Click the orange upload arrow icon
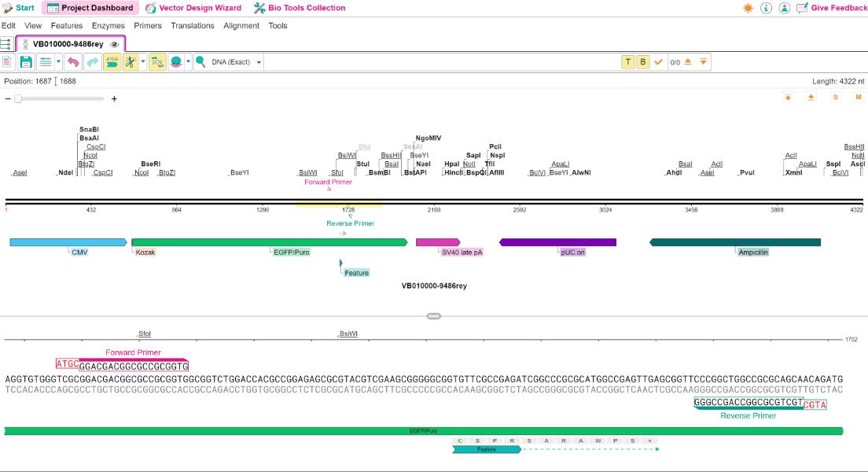This screenshot has height=472, width=868. click(788, 98)
